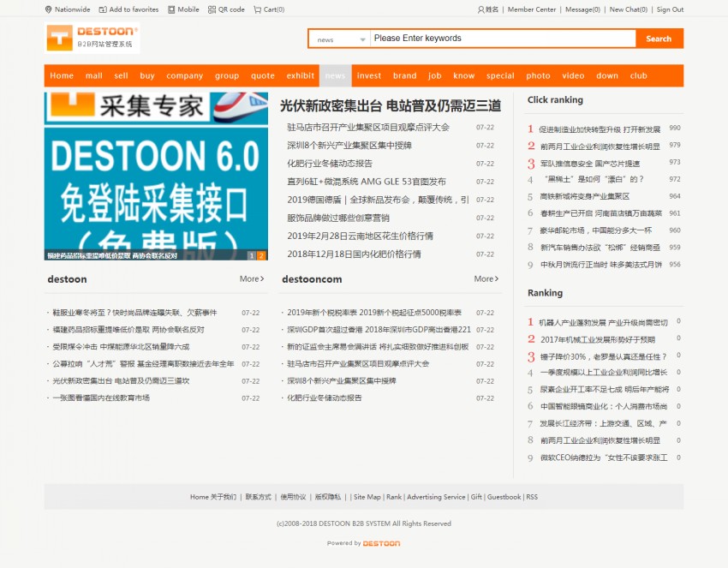
Task: Switch to banner slide 1
Action: click(x=252, y=255)
